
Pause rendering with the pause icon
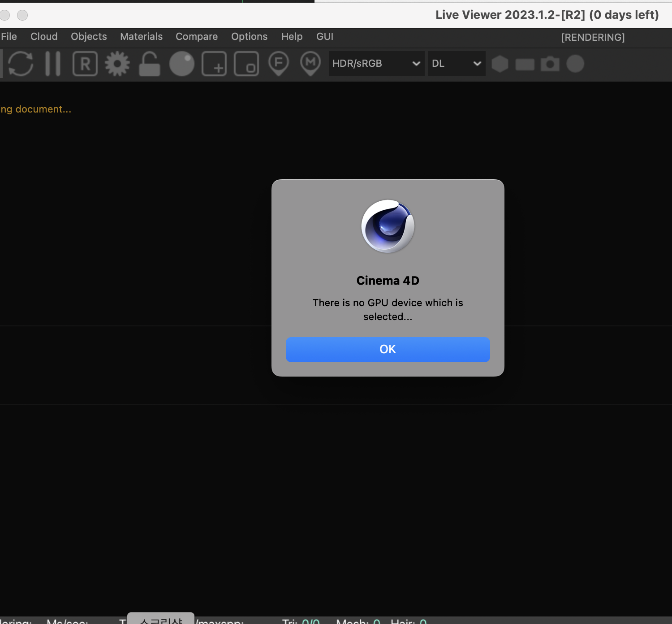[x=53, y=64]
